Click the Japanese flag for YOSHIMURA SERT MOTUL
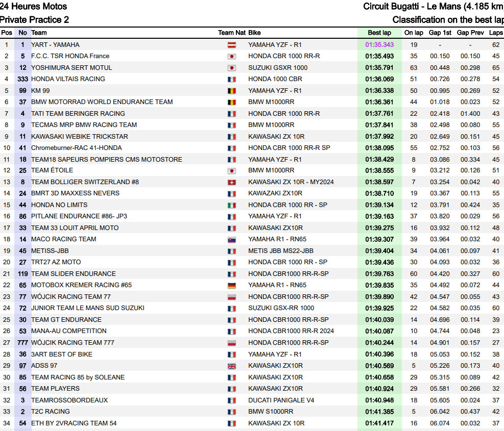The image size is (504, 431). pyautogui.click(x=231, y=68)
